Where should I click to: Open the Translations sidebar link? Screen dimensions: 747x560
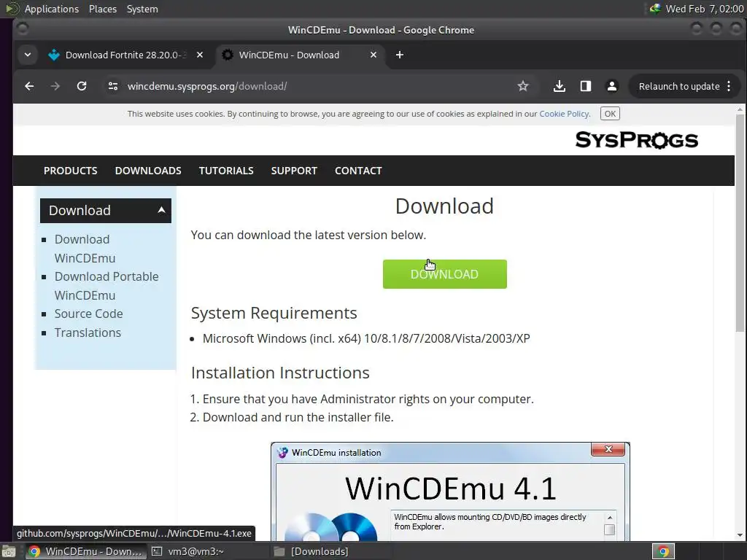point(88,332)
